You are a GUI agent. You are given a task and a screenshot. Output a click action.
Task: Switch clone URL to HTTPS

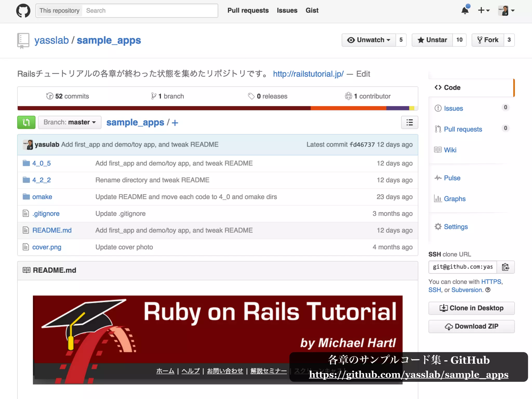pyautogui.click(x=491, y=282)
